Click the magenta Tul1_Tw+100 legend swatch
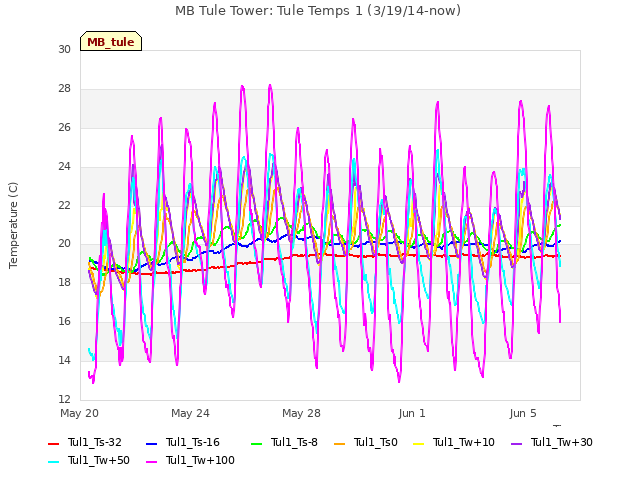This screenshot has width=640, height=480. point(151,462)
